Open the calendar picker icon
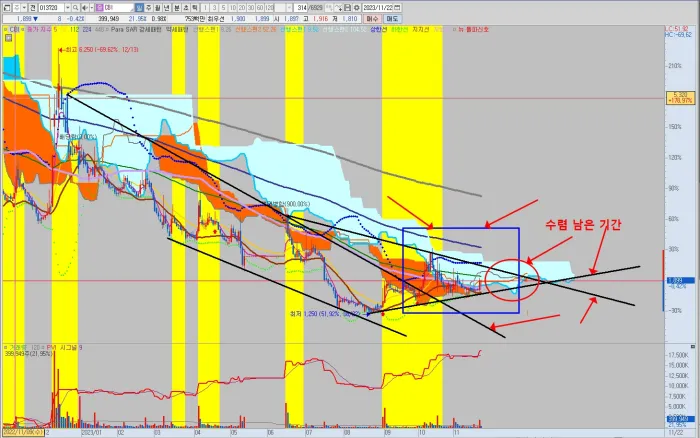This screenshot has height=438, width=700. pyautogui.click(x=398, y=8)
